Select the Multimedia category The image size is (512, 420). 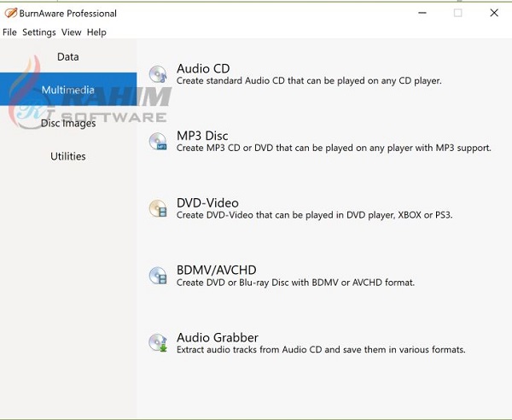pyautogui.click(x=68, y=90)
